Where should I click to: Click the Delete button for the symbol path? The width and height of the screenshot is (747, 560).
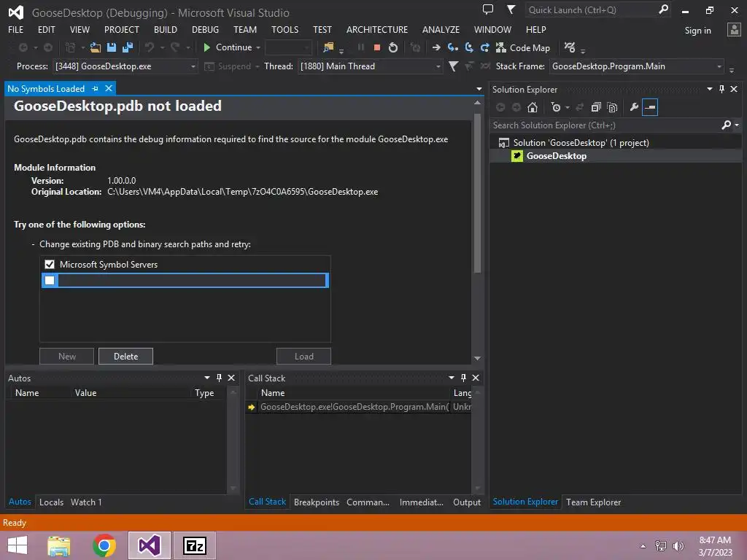click(x=125, y=356)
